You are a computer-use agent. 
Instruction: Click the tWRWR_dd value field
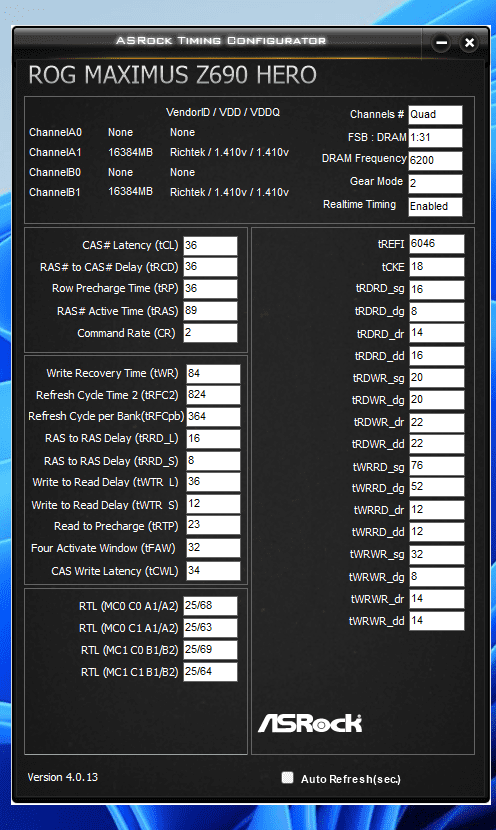(x=437, y=621)
